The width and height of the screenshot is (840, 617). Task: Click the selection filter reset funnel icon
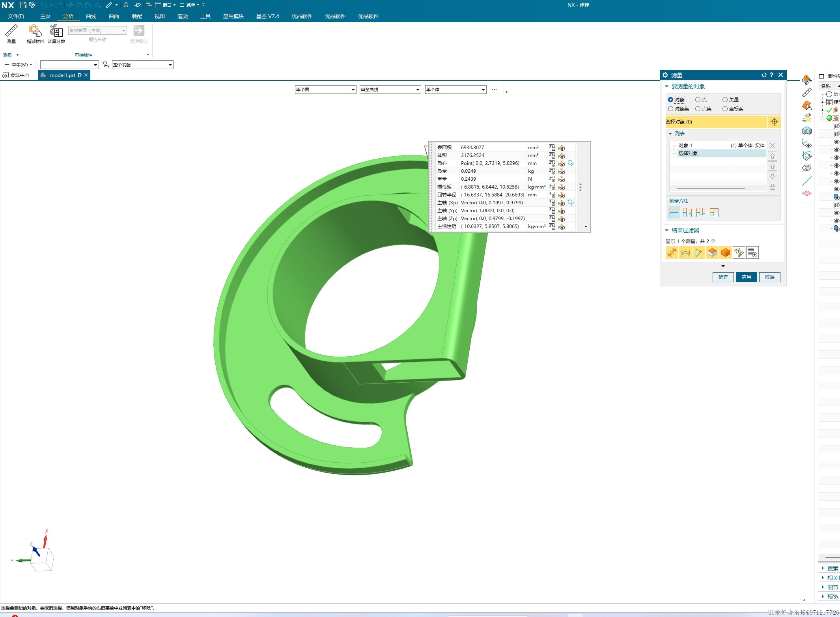pyautogui.click(x=105, y=64)
